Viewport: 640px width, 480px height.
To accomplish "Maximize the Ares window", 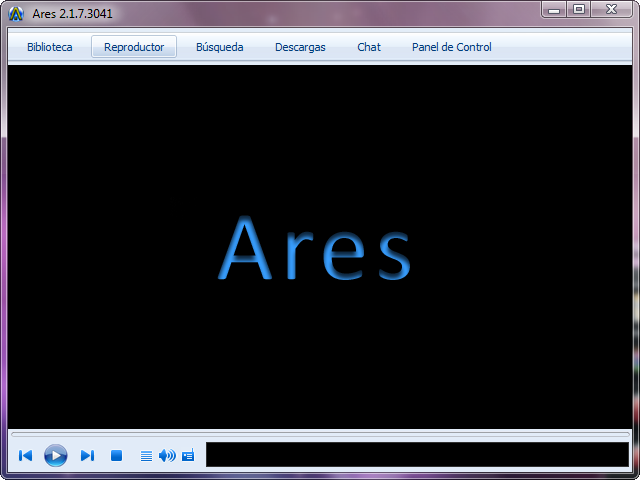I will pos(578,9).
